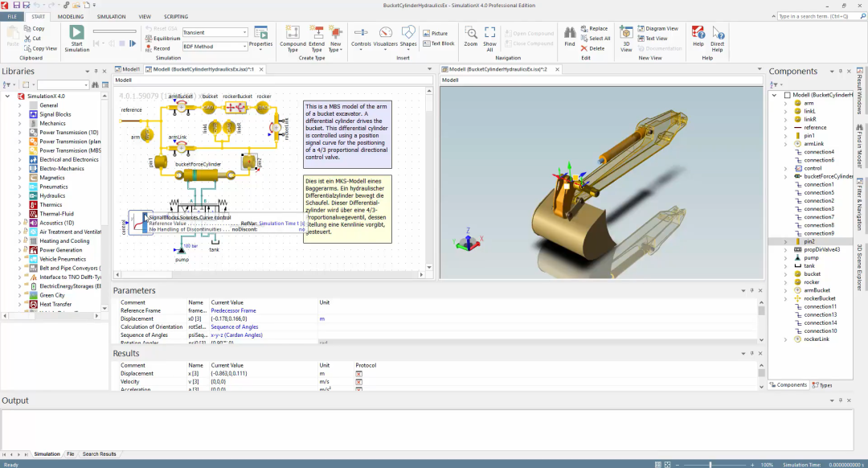Click the Predecessor Frame parameter value
Screen dimensions: 868x468
[233, 310]
